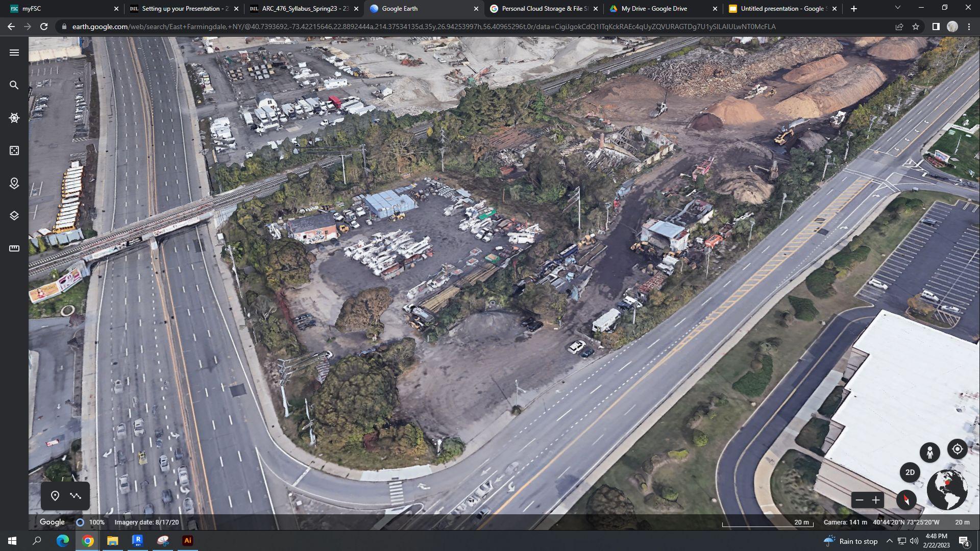Show hidden system tray icons chevron

point(889,541)
